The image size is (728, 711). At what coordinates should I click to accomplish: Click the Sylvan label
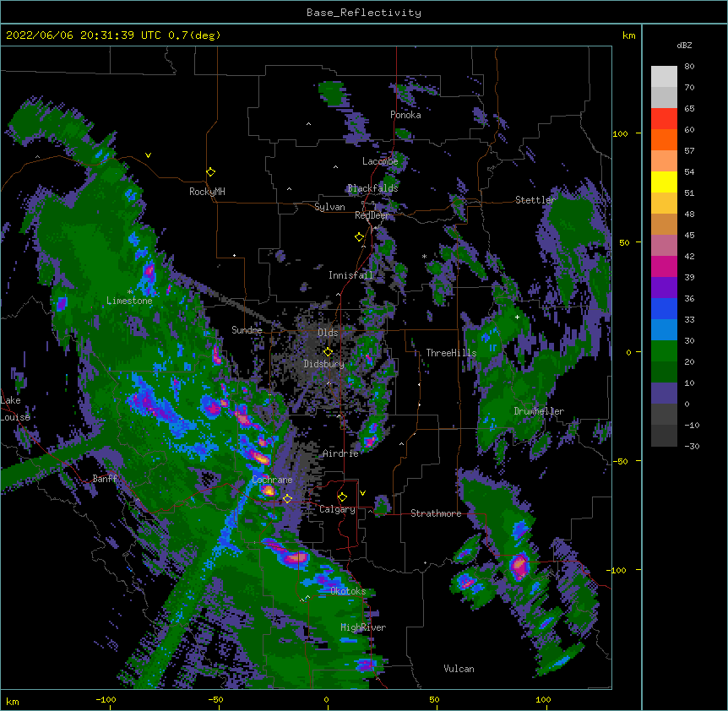pyautogui.click(x=329, y=207)
